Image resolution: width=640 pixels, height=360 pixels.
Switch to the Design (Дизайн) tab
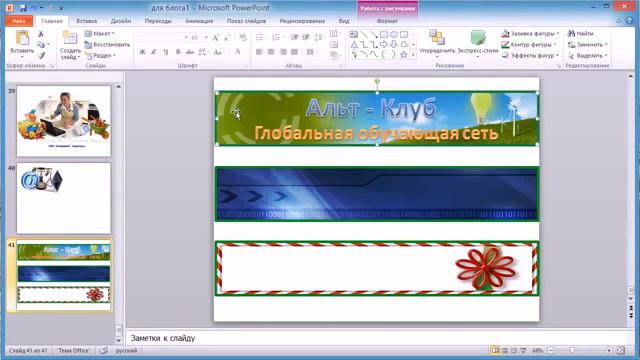tap(121, 21)
